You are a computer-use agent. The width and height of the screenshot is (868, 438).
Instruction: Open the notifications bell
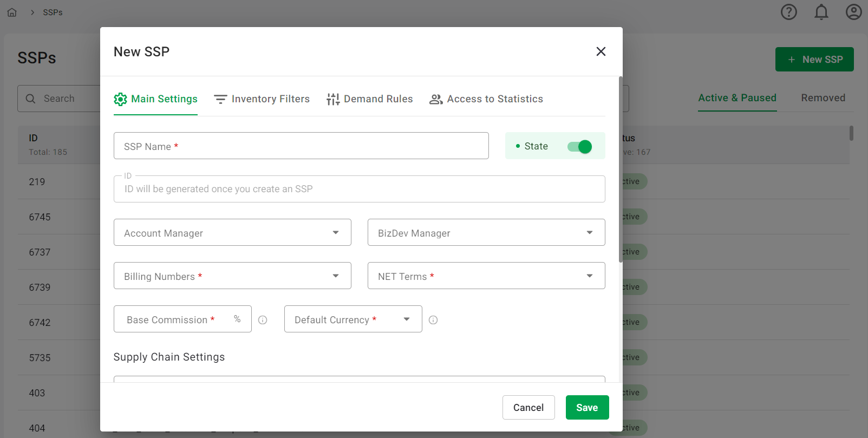[821, 12]
